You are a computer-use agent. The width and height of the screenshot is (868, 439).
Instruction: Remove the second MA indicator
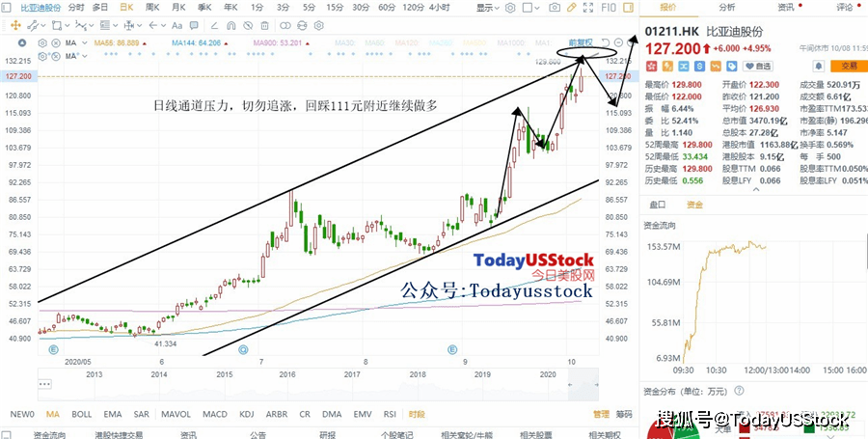[x=56, y=56]
